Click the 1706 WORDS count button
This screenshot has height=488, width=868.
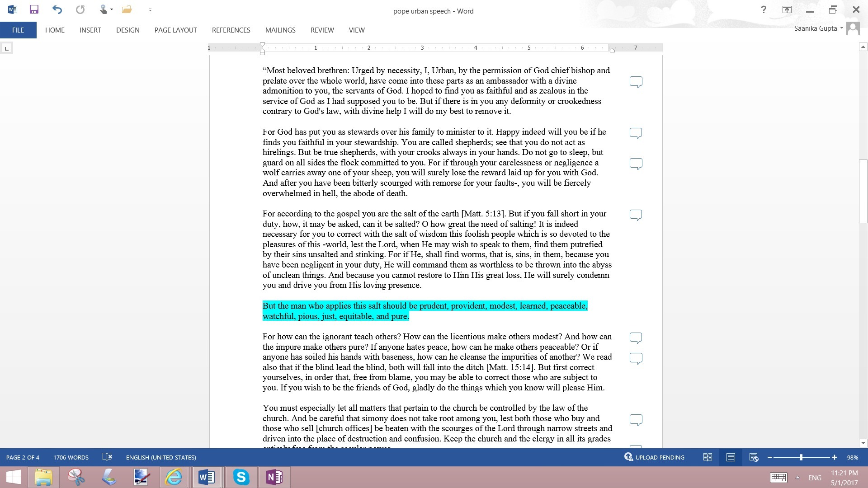tap(71, 457)
